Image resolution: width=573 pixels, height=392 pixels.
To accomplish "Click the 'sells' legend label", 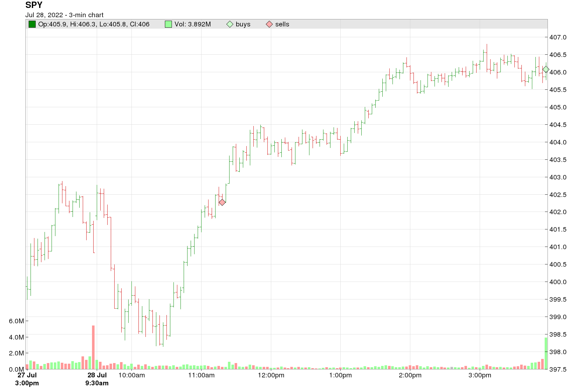I will pos(282,24).
